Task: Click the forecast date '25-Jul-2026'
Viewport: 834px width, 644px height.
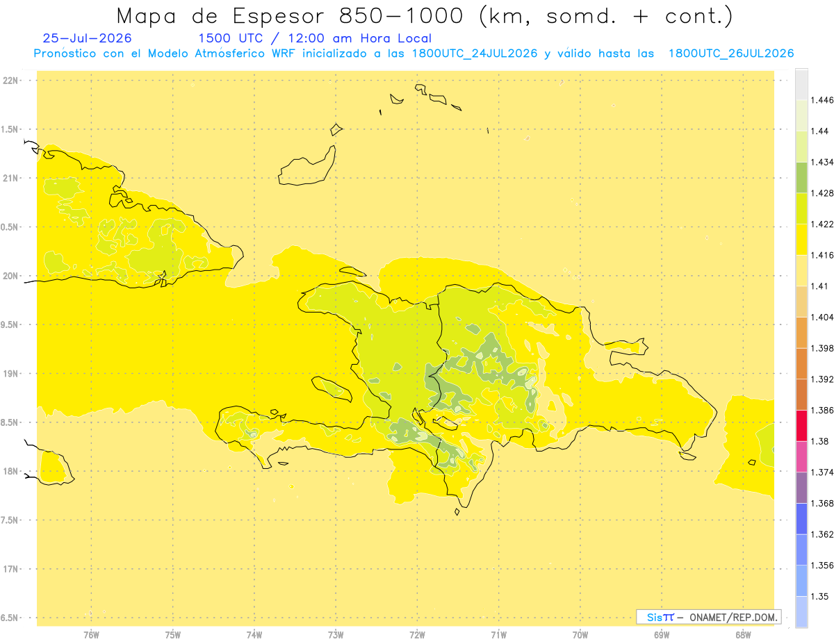Action: [87, 38]
